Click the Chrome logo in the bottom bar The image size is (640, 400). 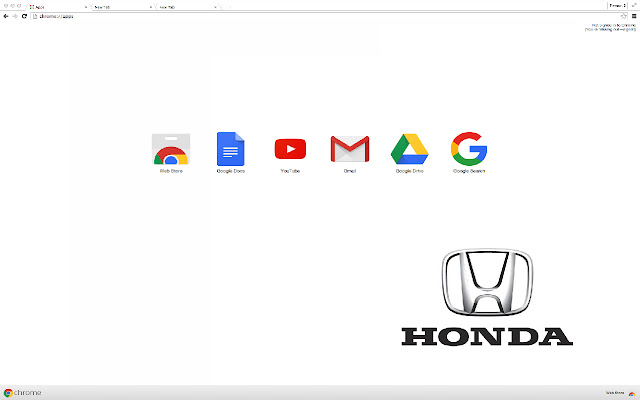point(22,393)
